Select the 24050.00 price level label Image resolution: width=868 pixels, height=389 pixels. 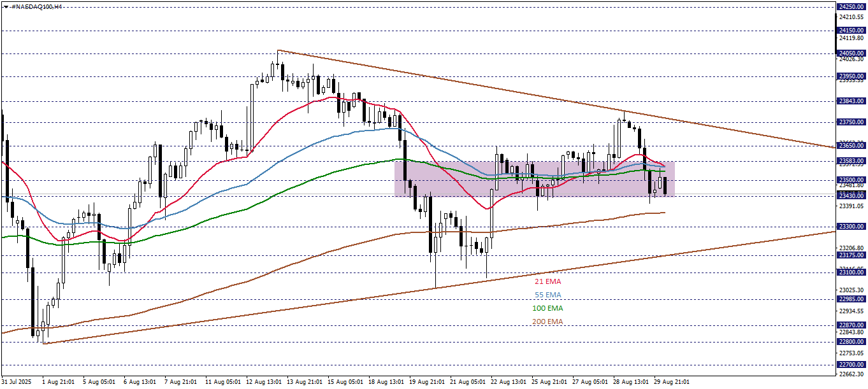851,53
